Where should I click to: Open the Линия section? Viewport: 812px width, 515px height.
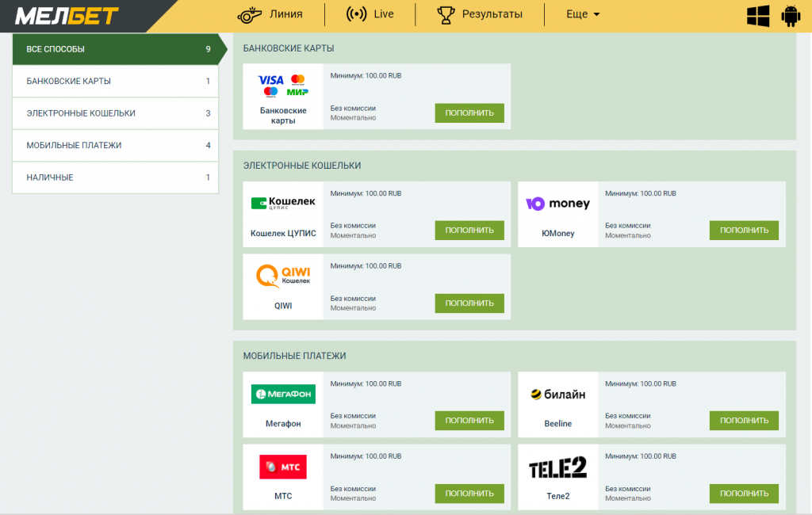[285, 14]
